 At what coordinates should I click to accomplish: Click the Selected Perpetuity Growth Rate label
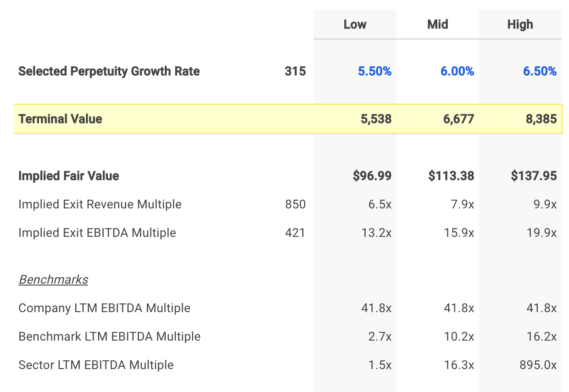pyautogui.click(x=109, y=71)
